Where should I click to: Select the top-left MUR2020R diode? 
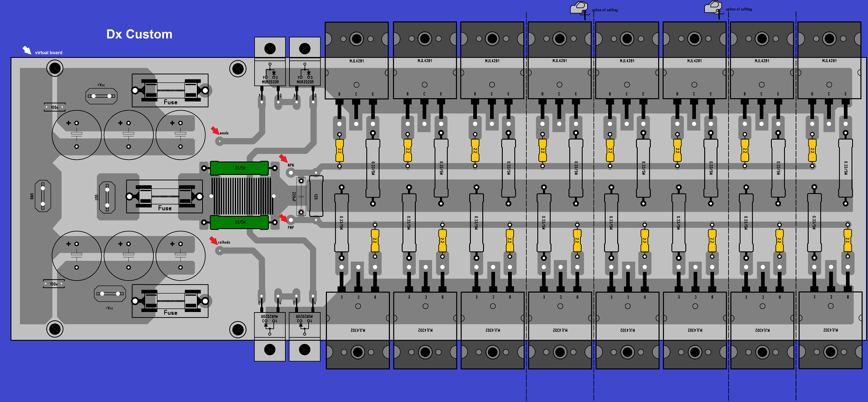270,62
